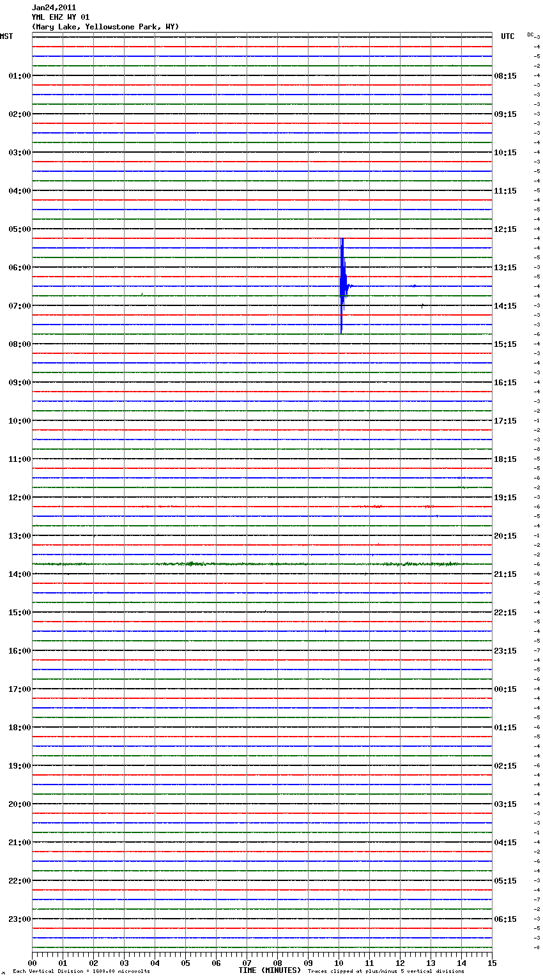
Task: Select the MST time label "11:00"
Action: 20,459
